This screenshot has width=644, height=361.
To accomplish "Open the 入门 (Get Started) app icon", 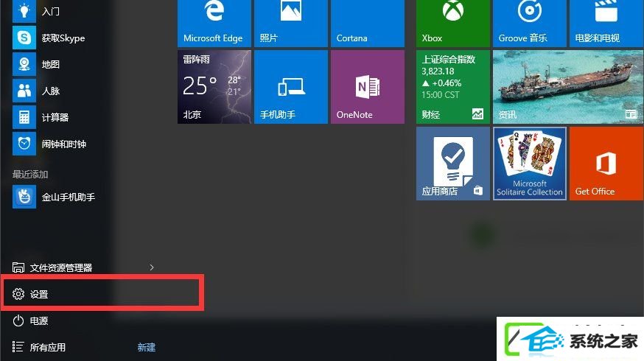I will pyautogui.click(x=24, y=11).
